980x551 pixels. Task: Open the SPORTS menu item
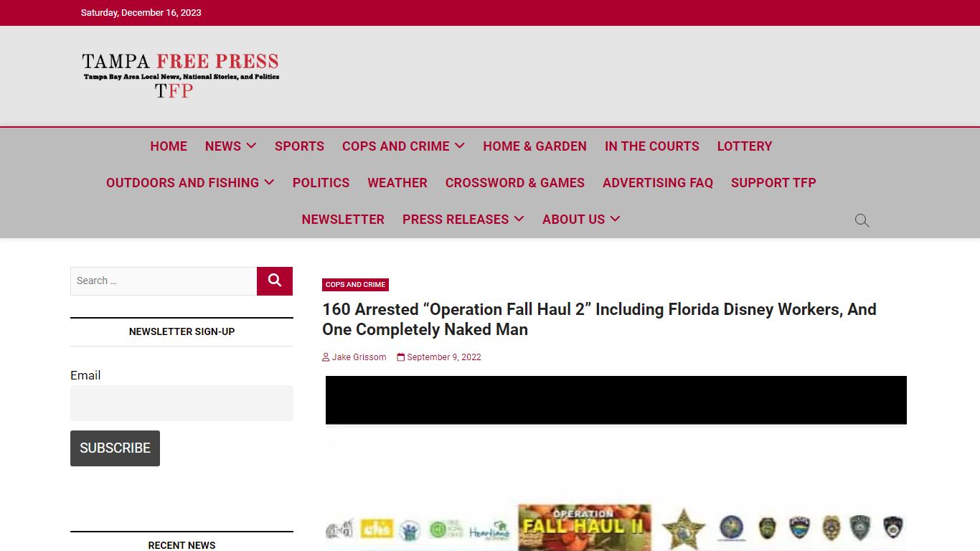[299, 146]
